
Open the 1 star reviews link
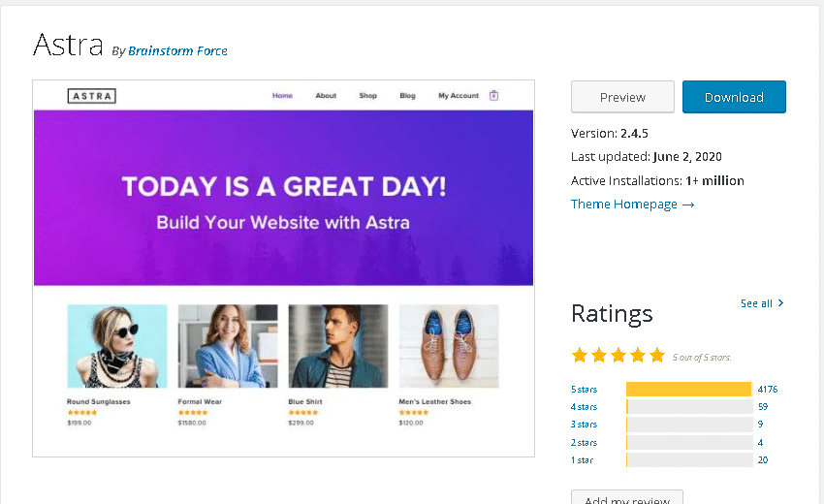583,459
